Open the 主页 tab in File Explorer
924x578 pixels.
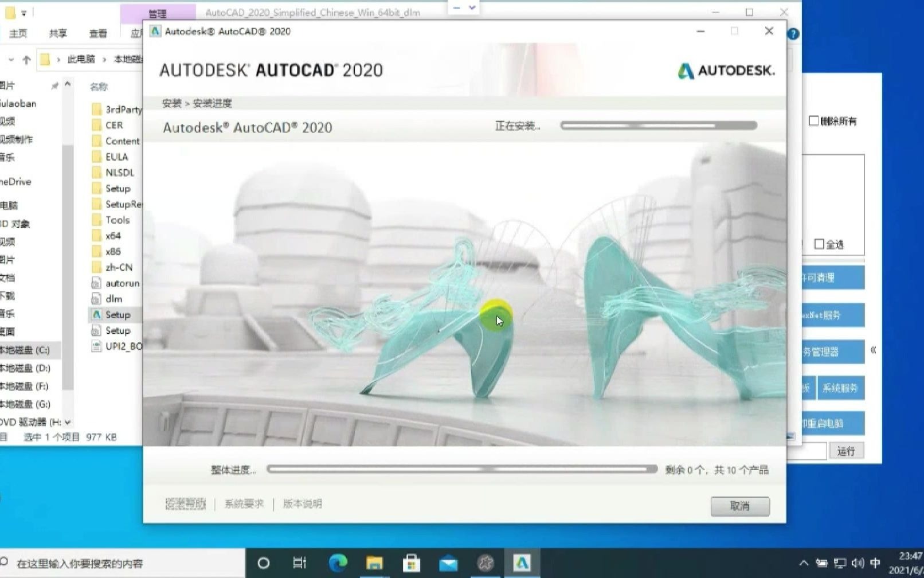pos(18,33)
